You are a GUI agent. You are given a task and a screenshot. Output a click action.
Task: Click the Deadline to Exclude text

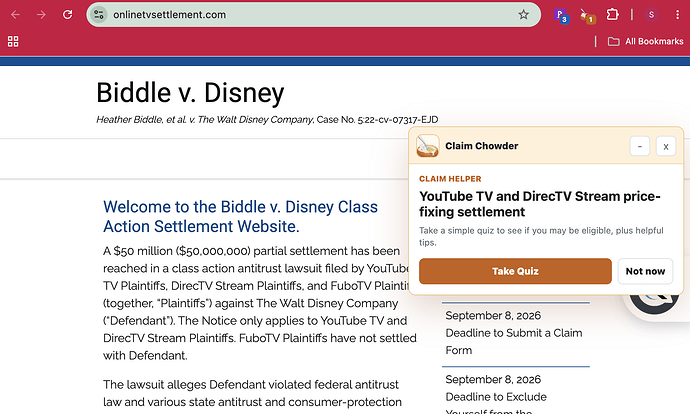click(x=496, y=397)
